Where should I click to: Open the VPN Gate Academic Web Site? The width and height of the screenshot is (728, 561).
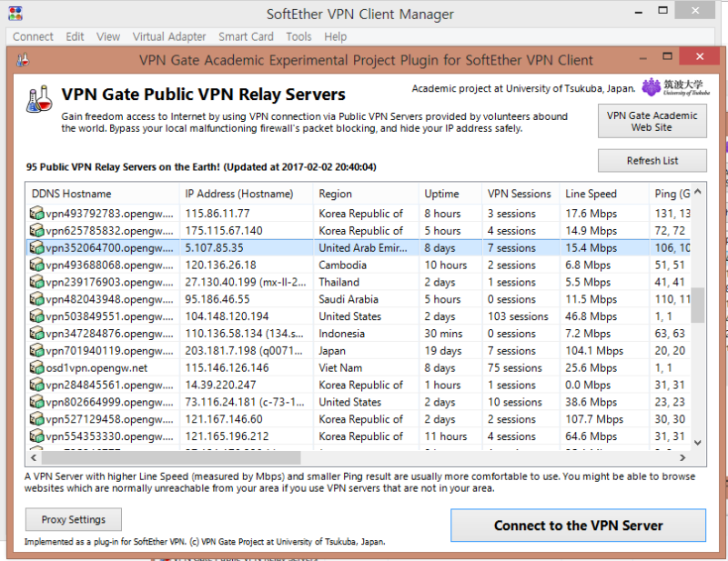(652, 121)
